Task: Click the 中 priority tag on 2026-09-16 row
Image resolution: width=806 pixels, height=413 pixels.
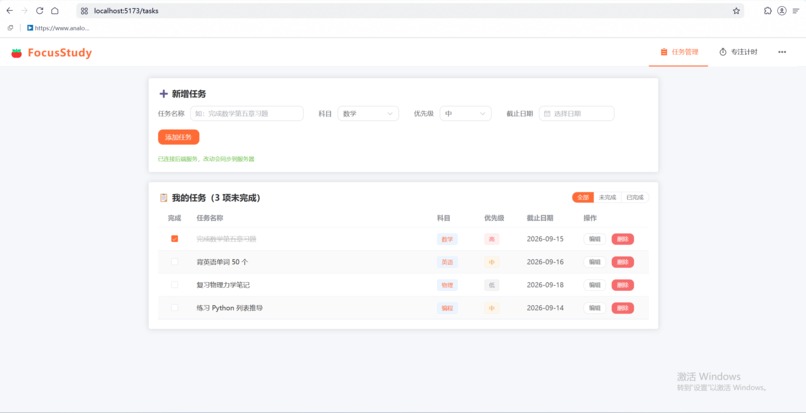Action: tap(491, 262)
